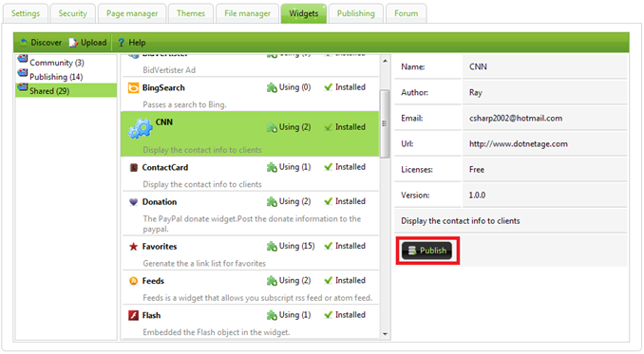The height and width of the screenshot is (354, 644).
Task: Click the CNN gears icon
Action: [140, 128]
